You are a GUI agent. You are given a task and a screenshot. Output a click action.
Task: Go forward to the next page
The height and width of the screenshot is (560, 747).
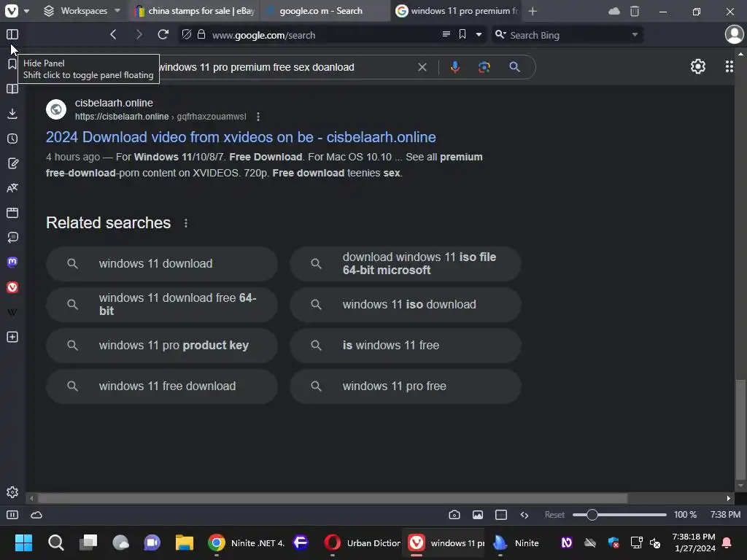[139, 34]
